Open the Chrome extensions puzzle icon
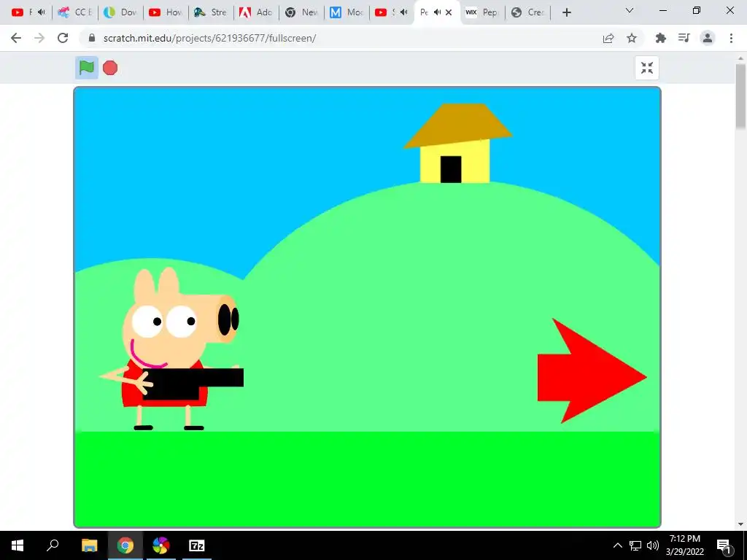Screen dimensions: 747x560 (x=661, y=38)
